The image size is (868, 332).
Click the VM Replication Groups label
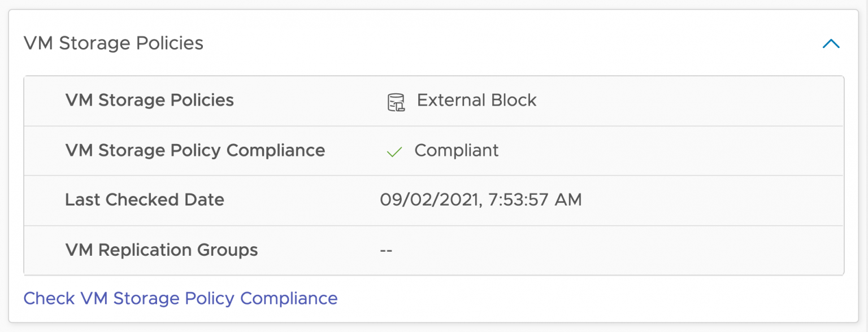tap(162, 250)
